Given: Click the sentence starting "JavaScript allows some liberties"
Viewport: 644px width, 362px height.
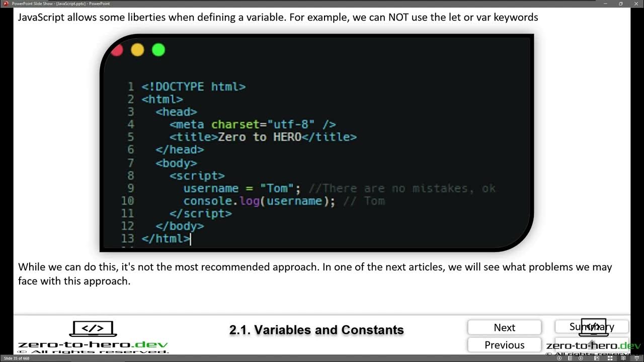Looking at the screenshot, I should tap(278, 18).
